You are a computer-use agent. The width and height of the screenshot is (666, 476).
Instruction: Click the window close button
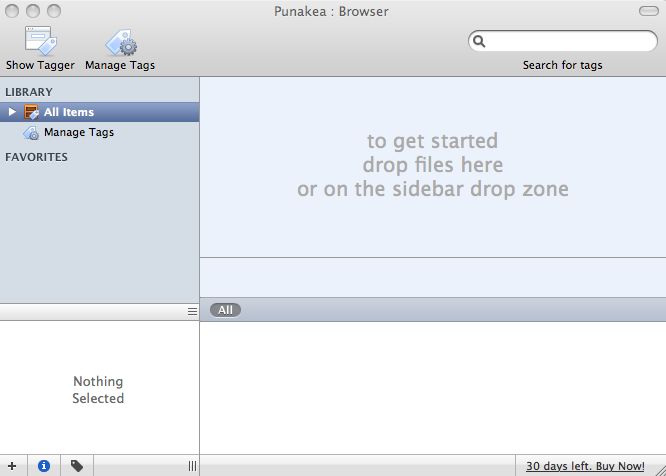(x=12, y=11)
